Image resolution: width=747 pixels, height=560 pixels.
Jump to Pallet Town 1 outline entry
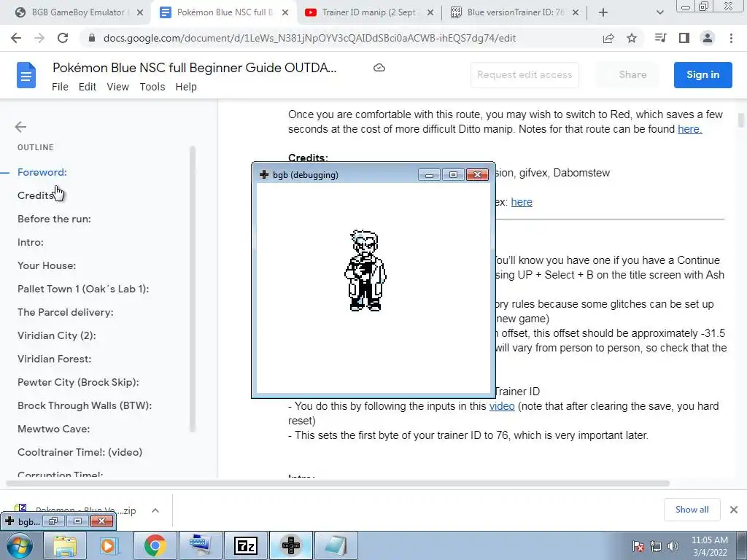[83, 289]
